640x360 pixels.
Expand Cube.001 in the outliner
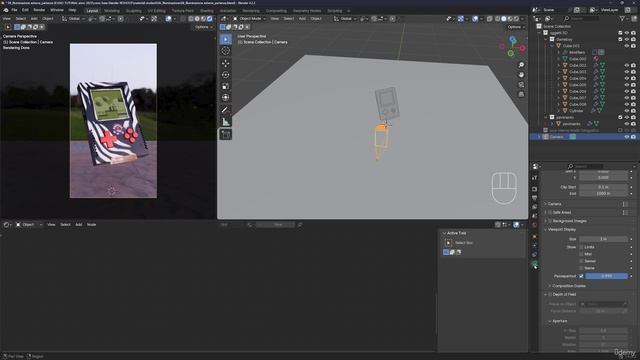[x=552, y=46]
